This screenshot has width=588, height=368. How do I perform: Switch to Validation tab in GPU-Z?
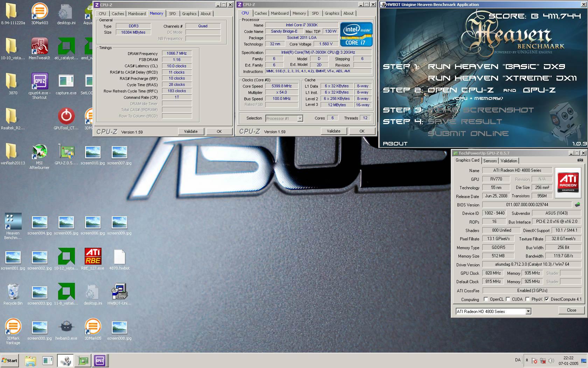click(x=509, y=161)
